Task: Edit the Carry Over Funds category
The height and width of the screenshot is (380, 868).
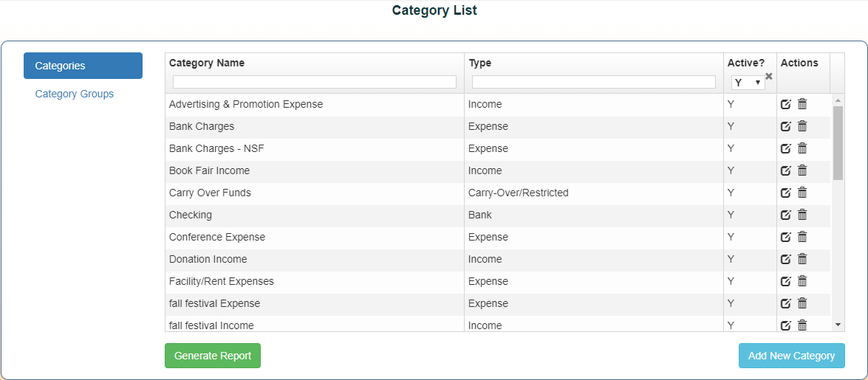Action: 786,193
